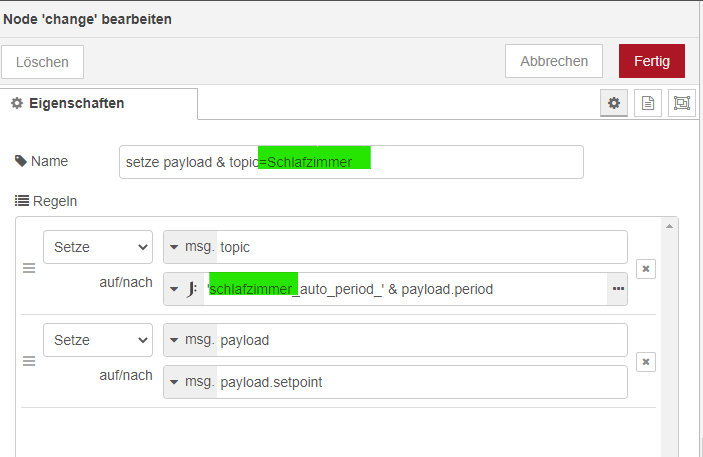Screen dimensions: 703x457
Task: Remove the msg.payload rule
Action: tap(646, 361)
